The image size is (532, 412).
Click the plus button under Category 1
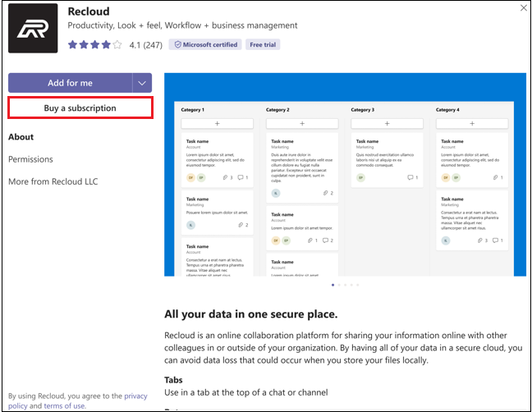217,123
